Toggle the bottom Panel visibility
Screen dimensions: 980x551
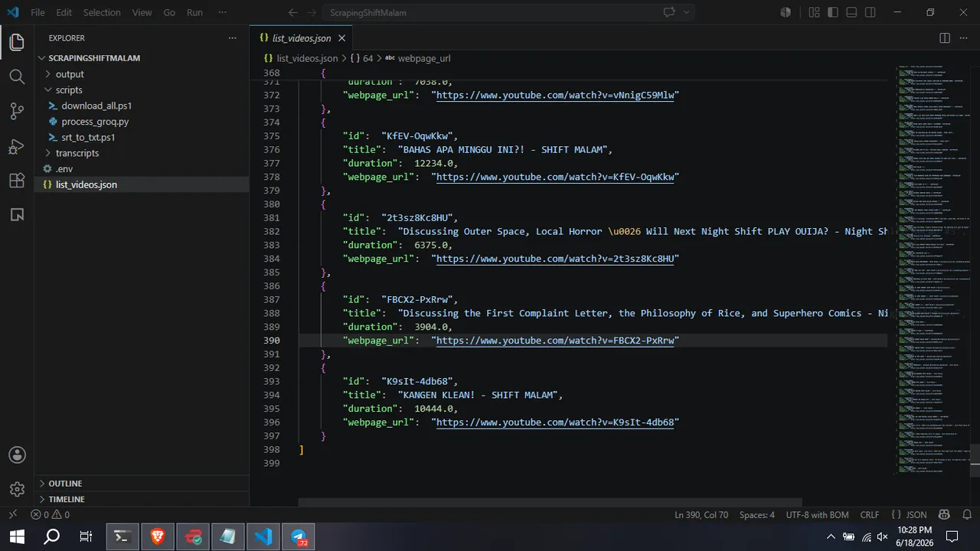(852, 12)
